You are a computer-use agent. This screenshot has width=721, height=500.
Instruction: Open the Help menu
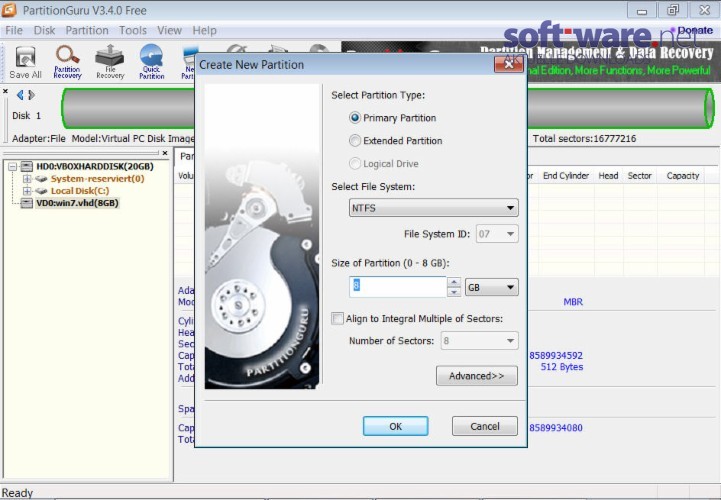(204, 30)
